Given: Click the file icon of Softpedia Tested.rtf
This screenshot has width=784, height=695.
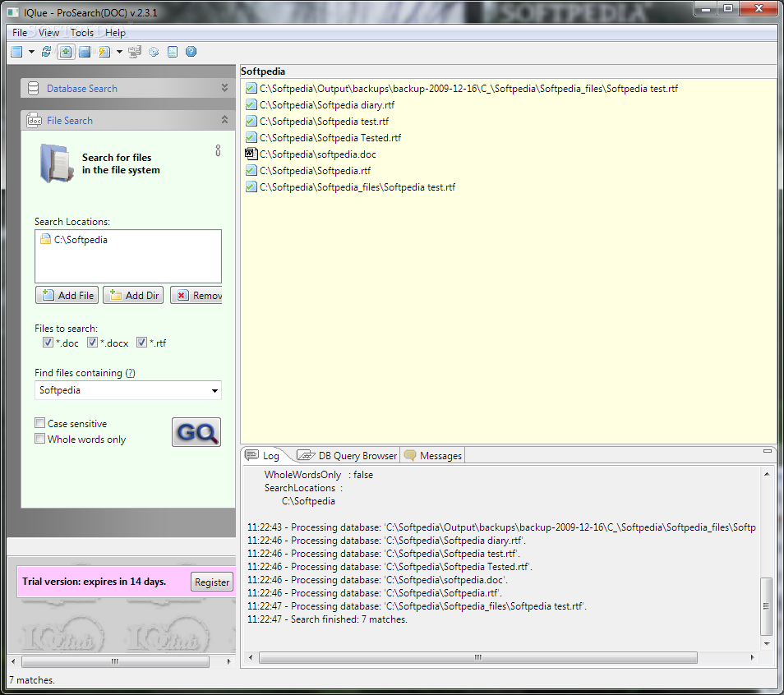Looking at the screenshot, I should tap(251, 138).
